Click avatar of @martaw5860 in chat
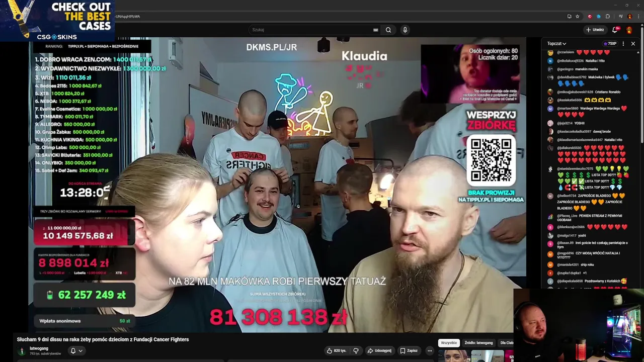Viewport: 644px width, 362px height. click(550, 108)
